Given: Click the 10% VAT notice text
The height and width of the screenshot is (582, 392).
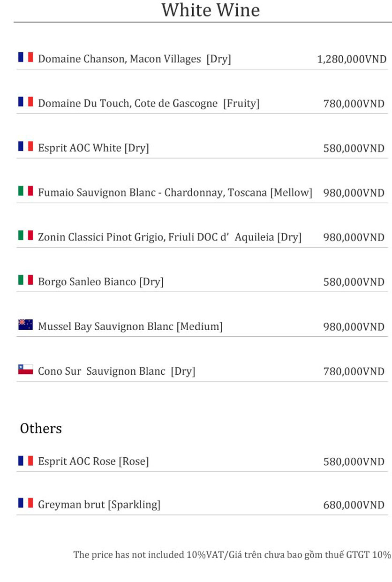Looking at the screenshot, I should (x=232, y=555).
